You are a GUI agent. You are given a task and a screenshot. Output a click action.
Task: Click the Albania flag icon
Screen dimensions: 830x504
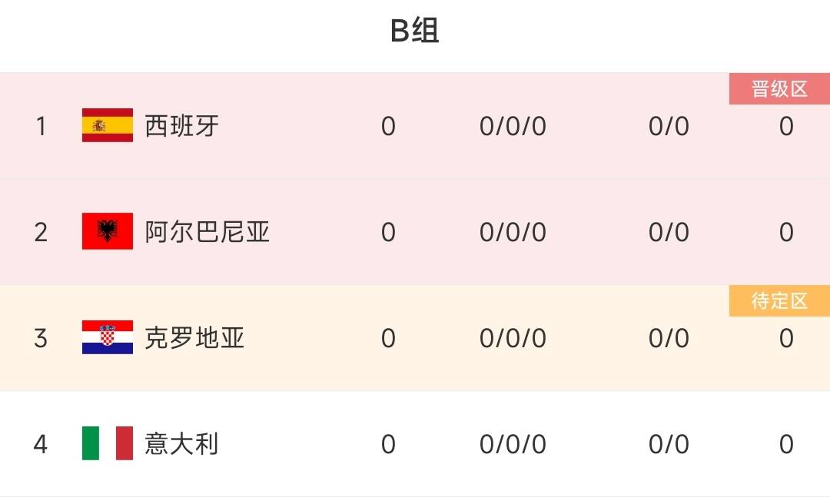point(108,231)
